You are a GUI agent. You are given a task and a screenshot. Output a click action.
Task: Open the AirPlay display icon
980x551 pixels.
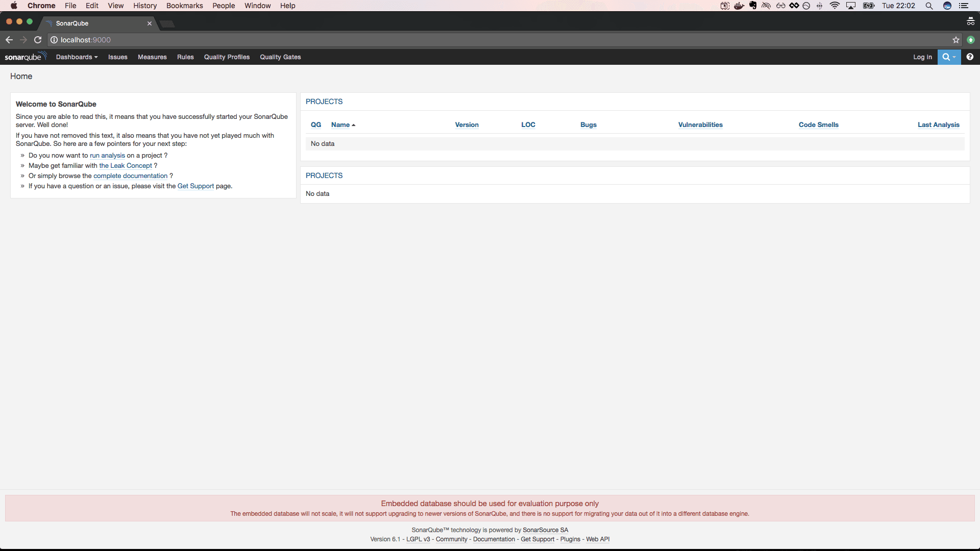(851, 6)
